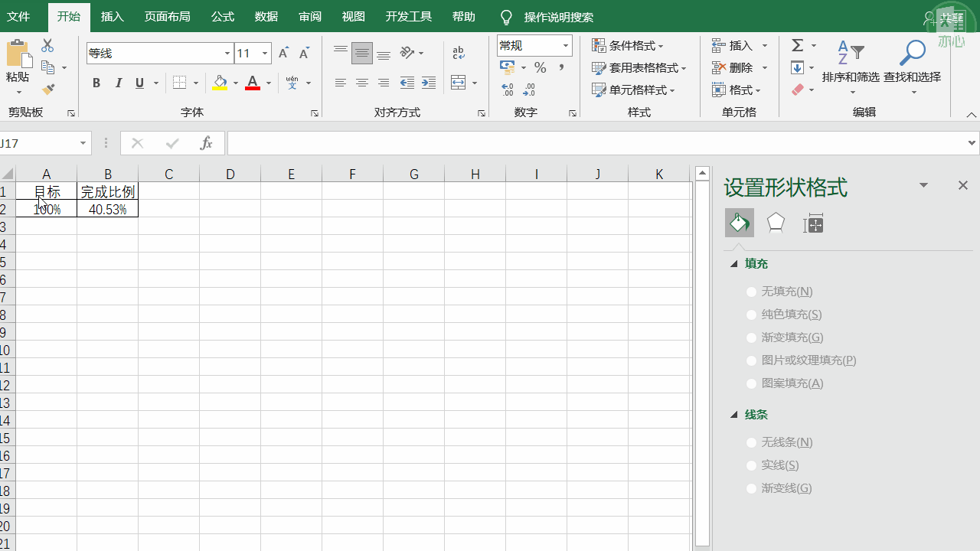The width and height of the screenshot is (980, 551).
Task: Switch to the 公式 tab
Action: click(223, 16)
